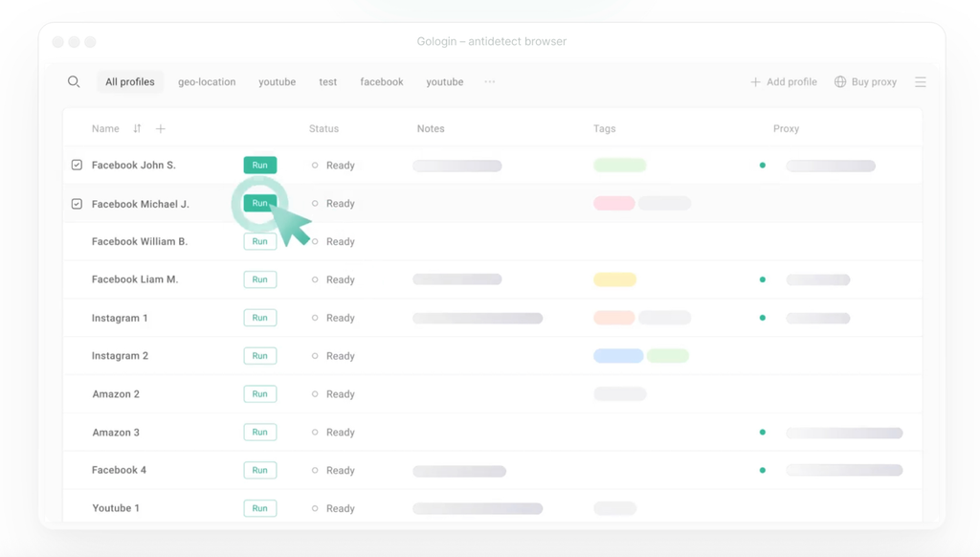Switch to the first youtube tab after geo-location
The height and width of the screenshot is (557, 980).
[278, 82]
